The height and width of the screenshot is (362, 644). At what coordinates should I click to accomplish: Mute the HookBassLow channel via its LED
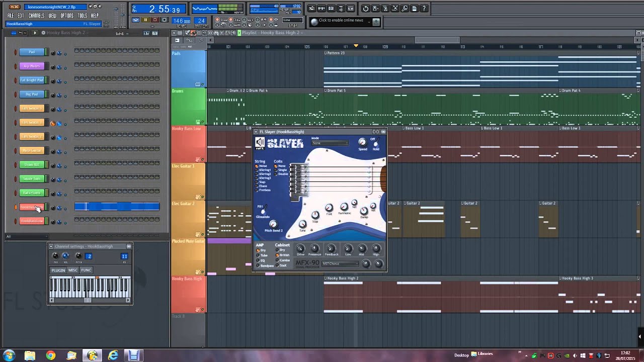pos(16,221)
